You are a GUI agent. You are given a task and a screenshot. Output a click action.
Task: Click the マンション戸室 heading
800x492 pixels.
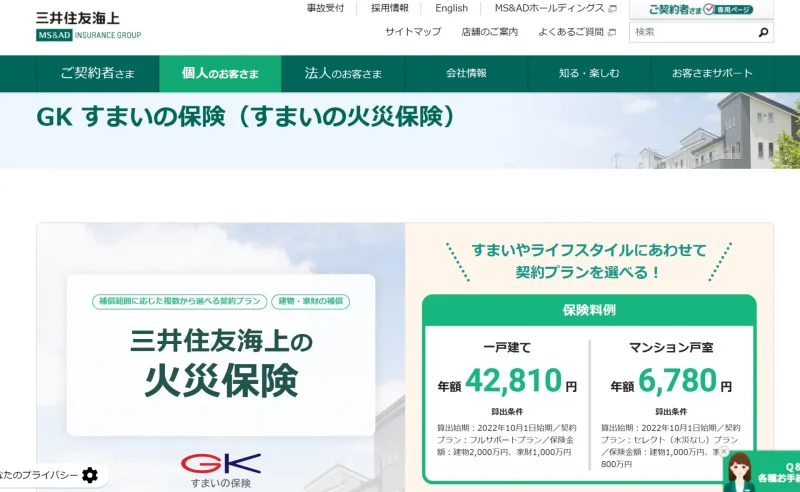tap(671, 348)
